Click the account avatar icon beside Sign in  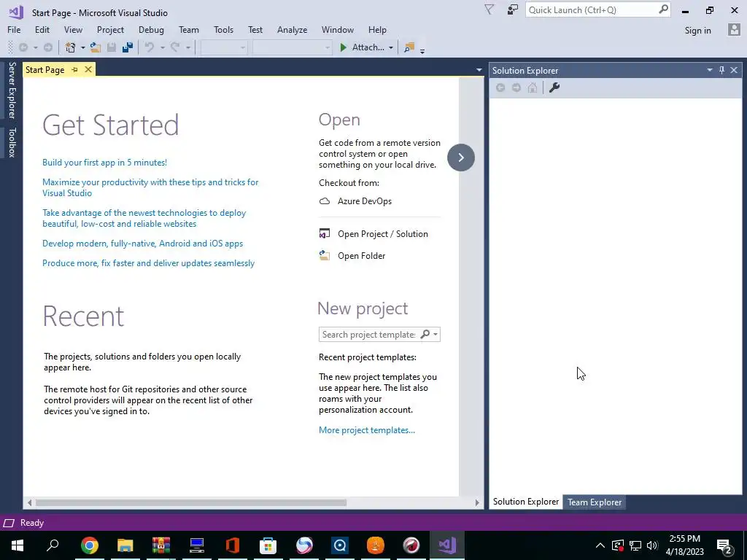[x=734, y=29]
